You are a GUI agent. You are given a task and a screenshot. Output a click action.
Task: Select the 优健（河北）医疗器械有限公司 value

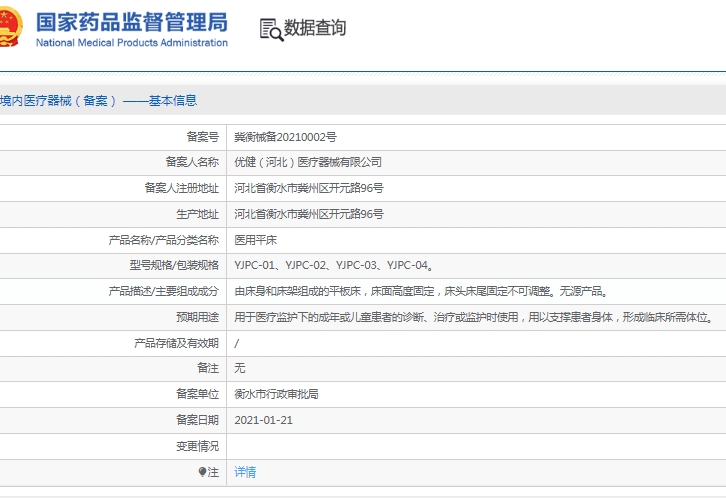pos(308,162)
